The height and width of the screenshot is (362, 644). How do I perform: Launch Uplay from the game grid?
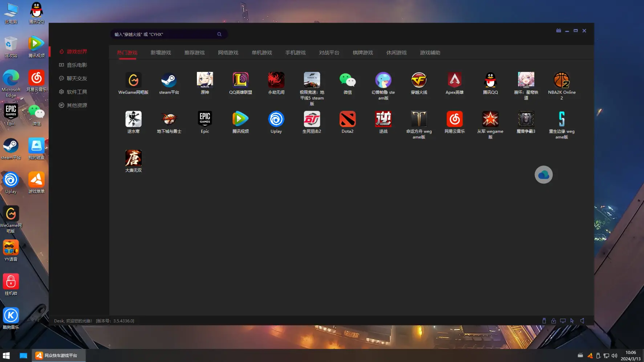(x=276, y=122)
